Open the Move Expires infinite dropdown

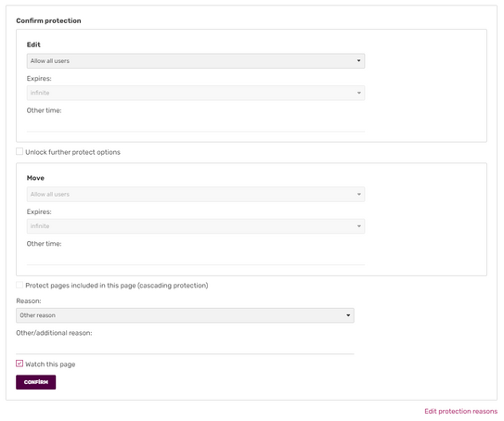pos(196,226)
